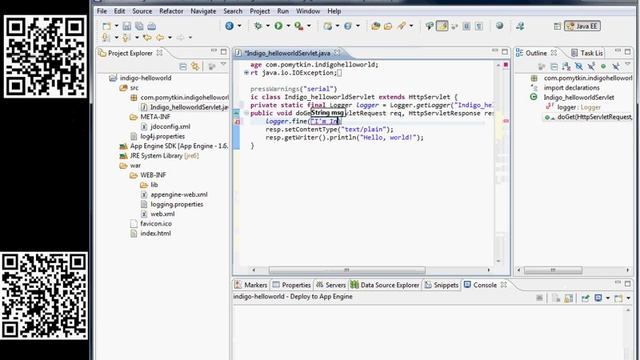
Task: Launch Debug with the bug icon
Action: click(x=258, y=26)
